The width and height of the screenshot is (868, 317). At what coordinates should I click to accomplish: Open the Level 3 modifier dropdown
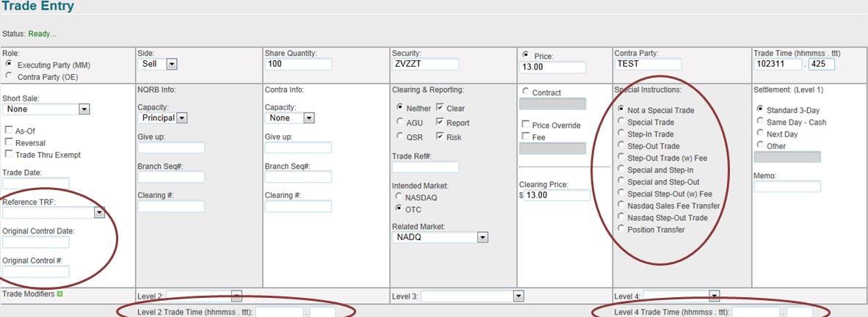(518, 296)
